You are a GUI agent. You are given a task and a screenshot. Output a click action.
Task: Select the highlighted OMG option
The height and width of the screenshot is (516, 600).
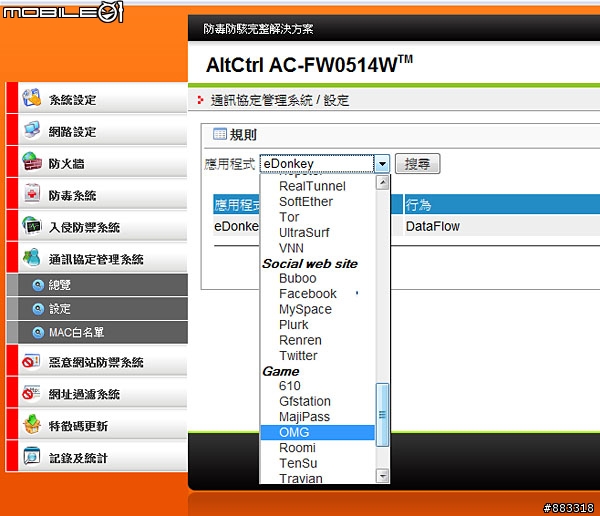317,432
